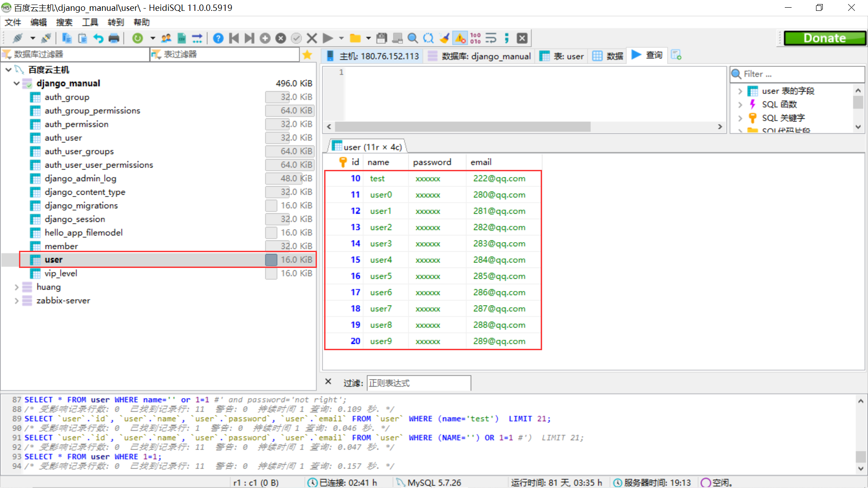Image resolution: width=868 pixels, height=488 pixels.
Task: Expand the 'SQL 函数' helper node
Action: tap(740, 105)
